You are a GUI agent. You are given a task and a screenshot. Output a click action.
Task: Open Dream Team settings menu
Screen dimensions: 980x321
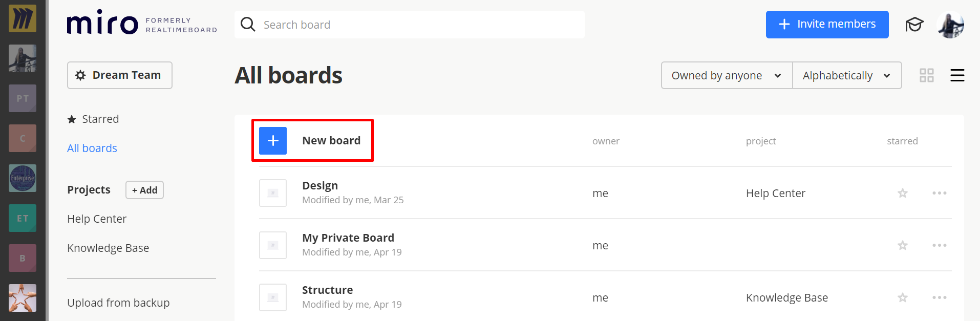tap(119, 75)
